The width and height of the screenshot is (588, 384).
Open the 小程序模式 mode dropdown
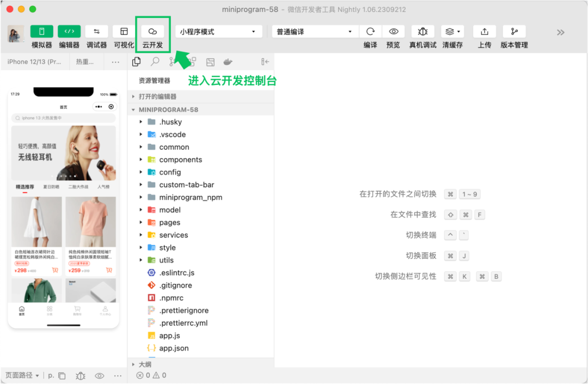217,32
